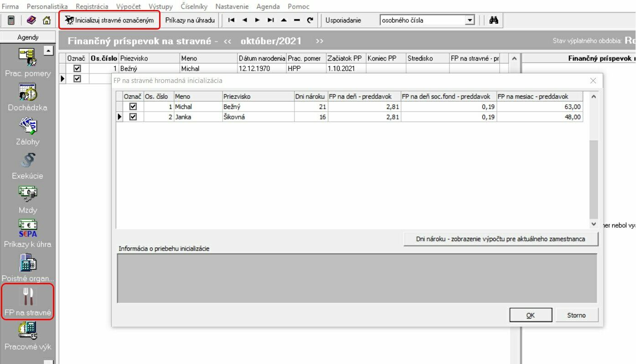Click Inicializuj stravné označeným button
This screenshot has width=636, height=364.
tap(109, 21)
